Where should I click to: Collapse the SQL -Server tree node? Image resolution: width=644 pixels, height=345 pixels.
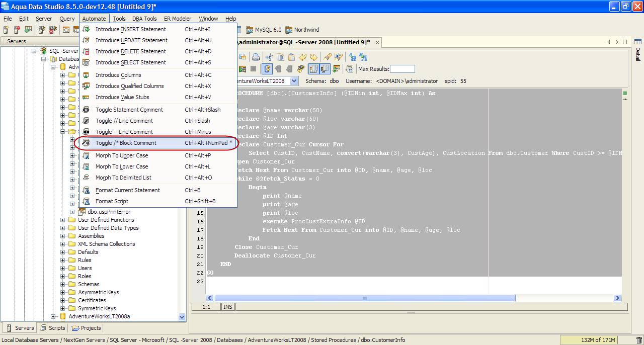coord(35,51)
